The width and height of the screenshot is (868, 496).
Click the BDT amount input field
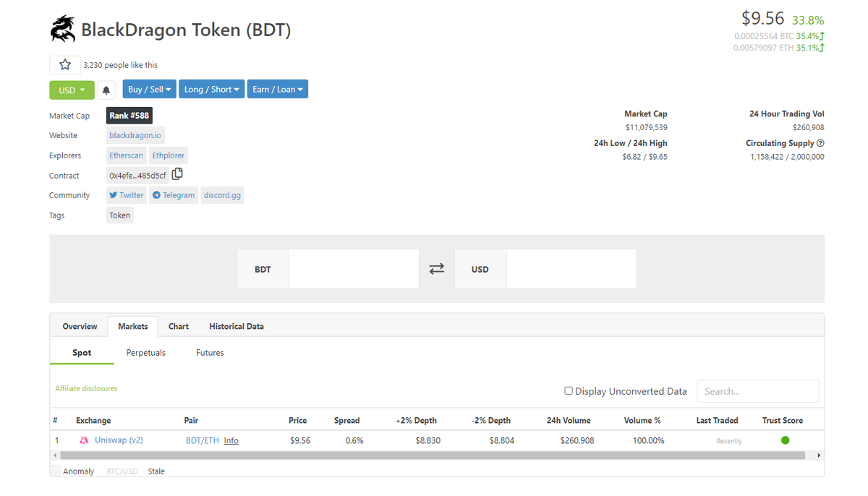(x=354, y=269)
